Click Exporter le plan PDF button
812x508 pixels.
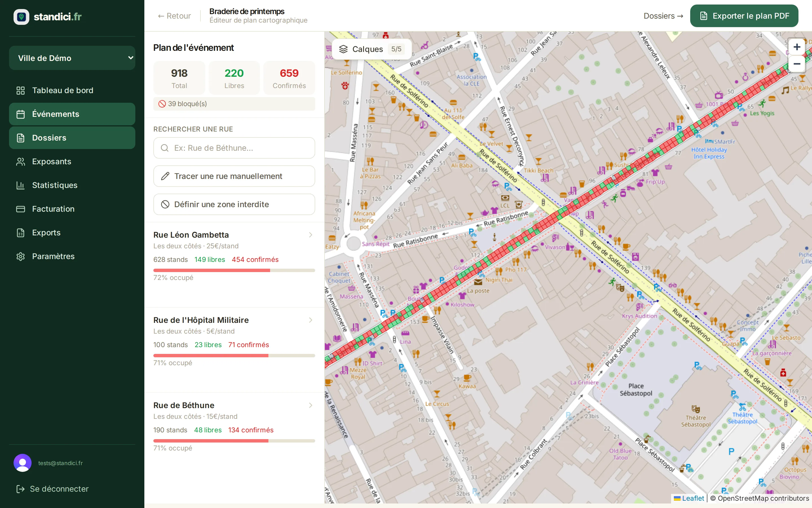tap(744, 16)
